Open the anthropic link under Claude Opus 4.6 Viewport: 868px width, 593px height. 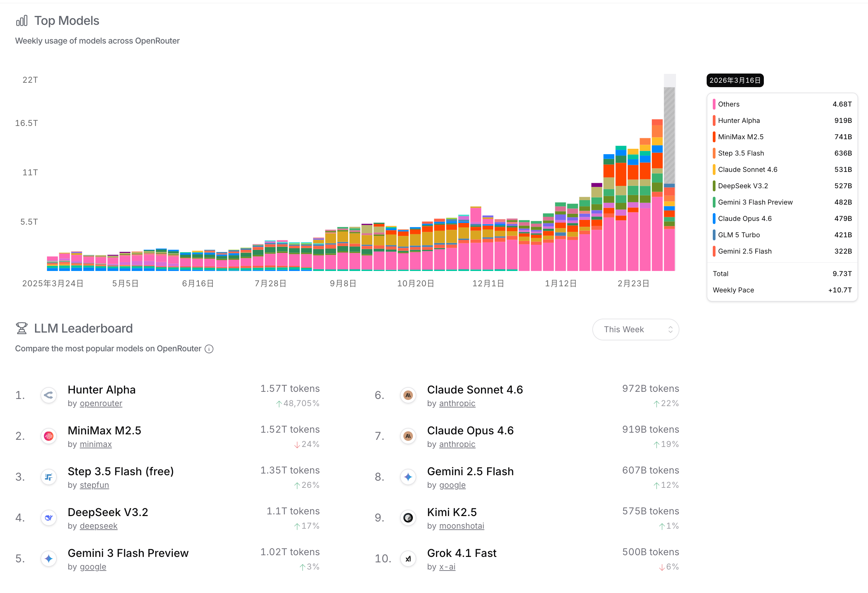(457, 444)
